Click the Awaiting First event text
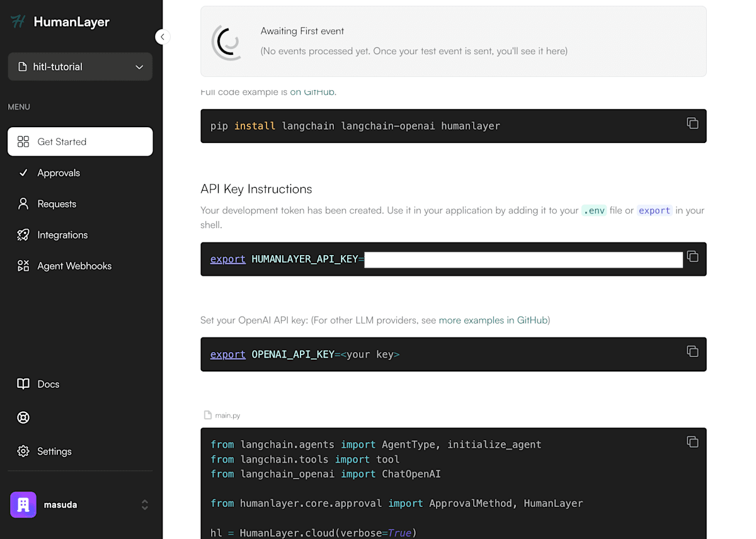This screenshot has width=756, height=539. (x=302, y=31)
